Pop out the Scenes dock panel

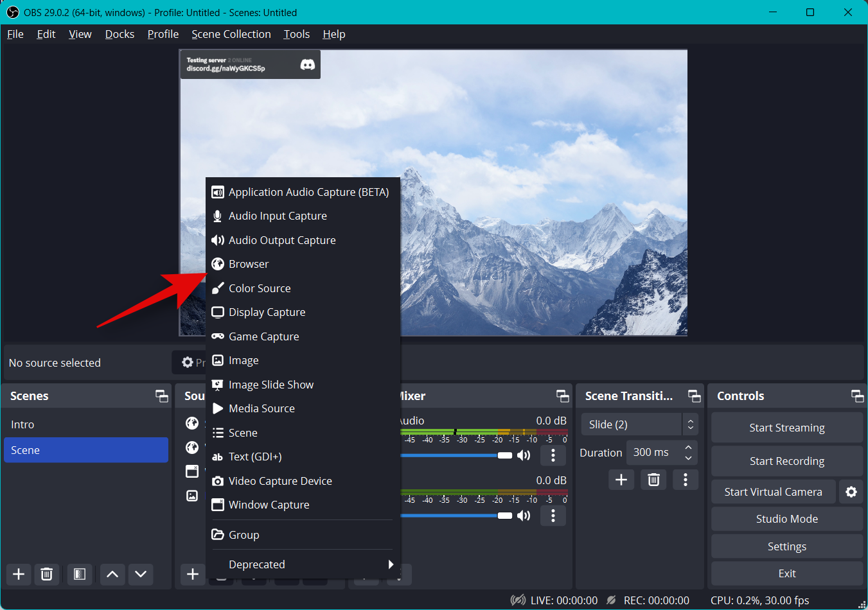point(162,396)
